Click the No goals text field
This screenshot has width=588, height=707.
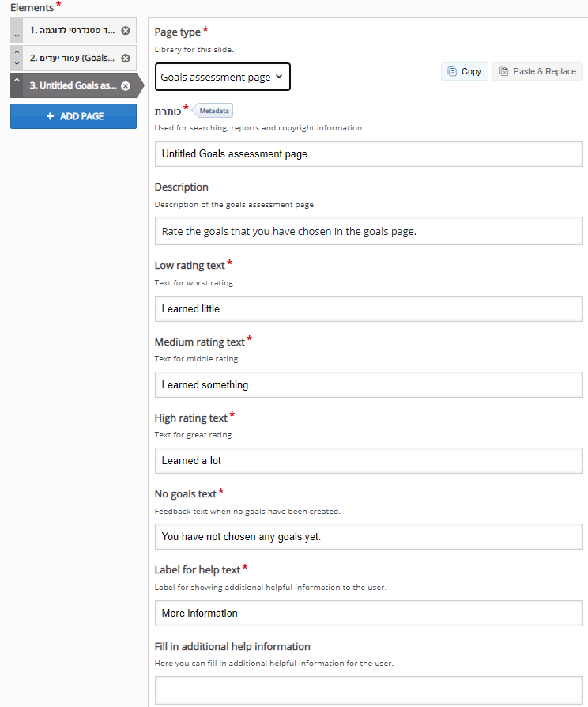(368, 536)
